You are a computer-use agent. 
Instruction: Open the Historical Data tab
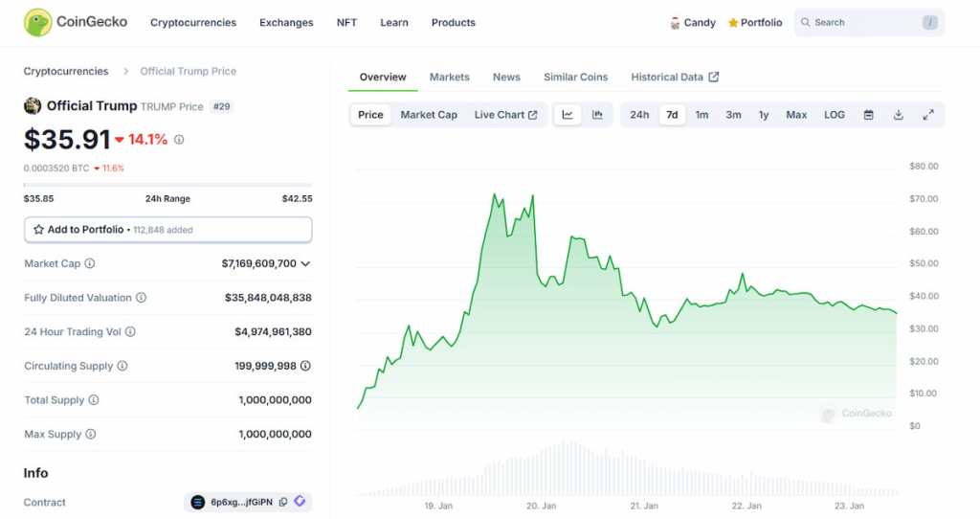675,77
